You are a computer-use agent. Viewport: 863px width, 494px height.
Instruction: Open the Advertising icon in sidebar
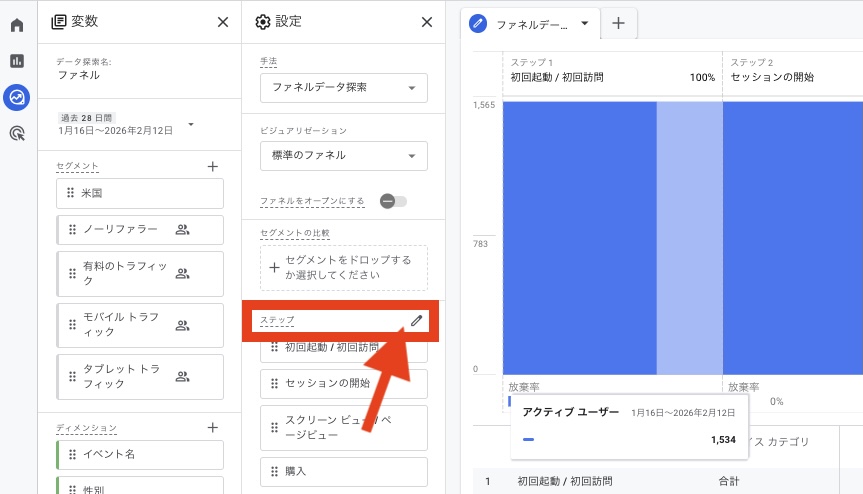(x=17, y=133)
